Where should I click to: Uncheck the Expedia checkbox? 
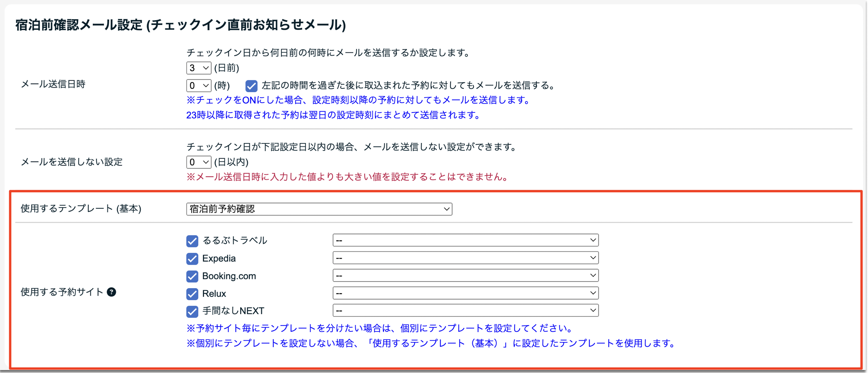tap(192, 259)
